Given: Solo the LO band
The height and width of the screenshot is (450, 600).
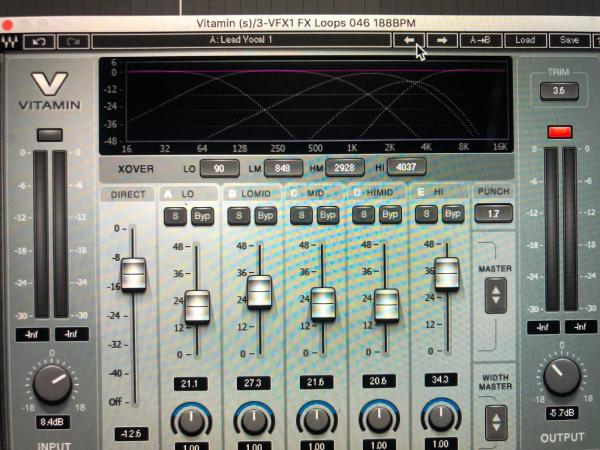Looking at the screenshot, I should coord(174,215).
